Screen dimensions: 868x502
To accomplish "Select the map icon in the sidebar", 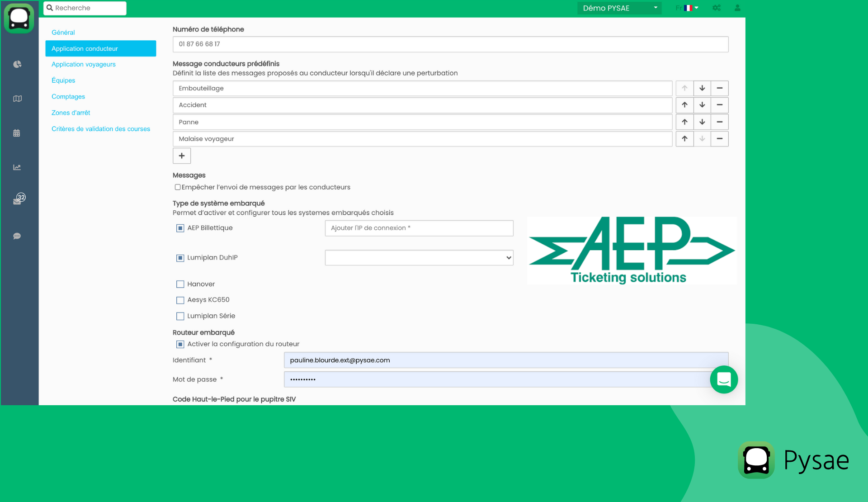I will coord(17,98).
